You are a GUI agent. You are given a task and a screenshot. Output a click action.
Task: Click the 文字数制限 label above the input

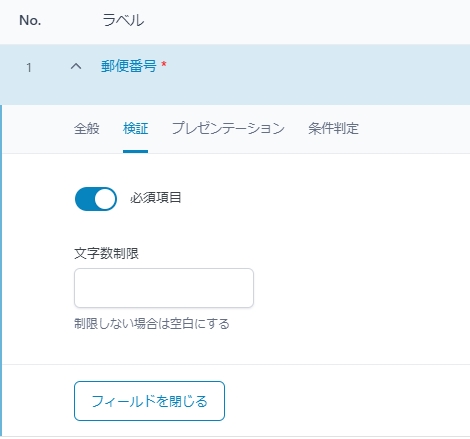click(106, 253)
